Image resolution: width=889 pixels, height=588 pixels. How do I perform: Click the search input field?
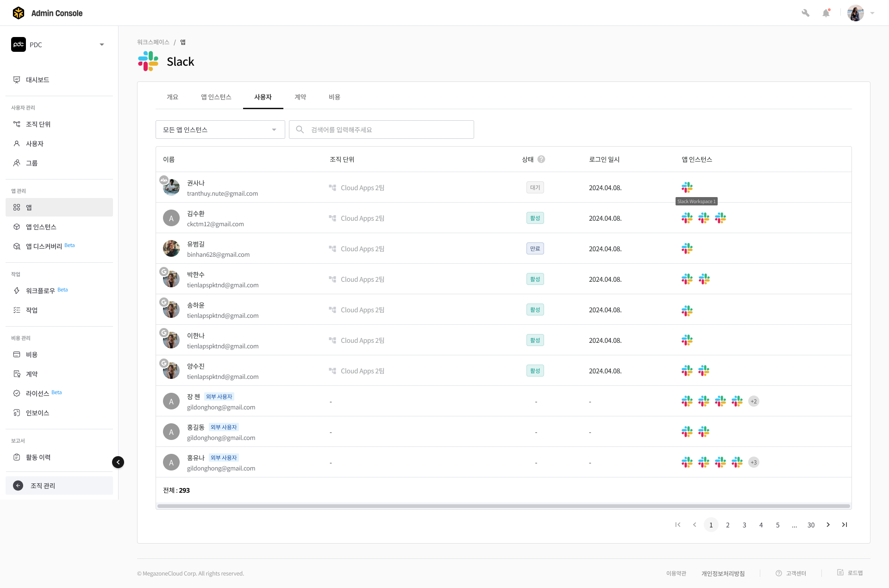click(x=382, y=130)
